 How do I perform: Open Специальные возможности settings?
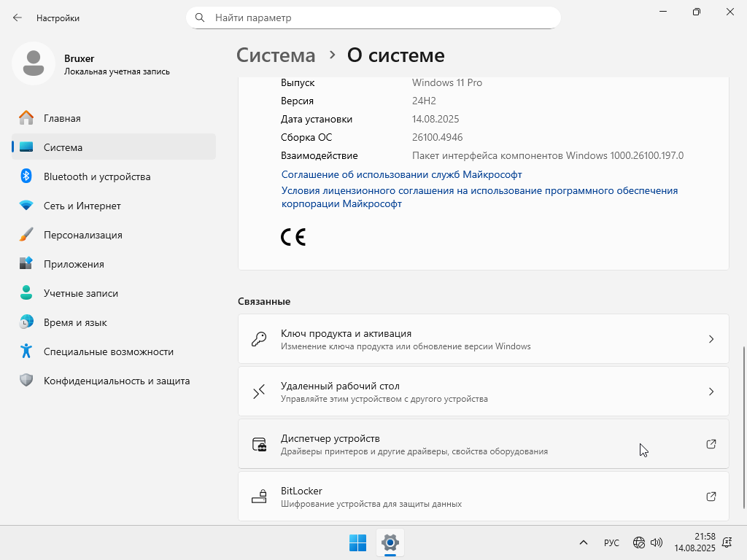coord(114,351)
